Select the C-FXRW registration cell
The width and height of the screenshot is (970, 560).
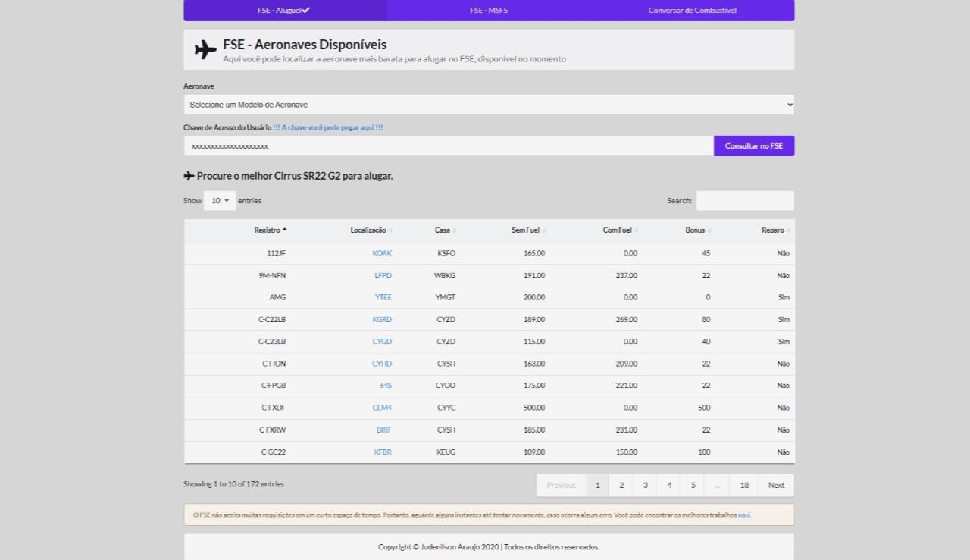(273, 430)
